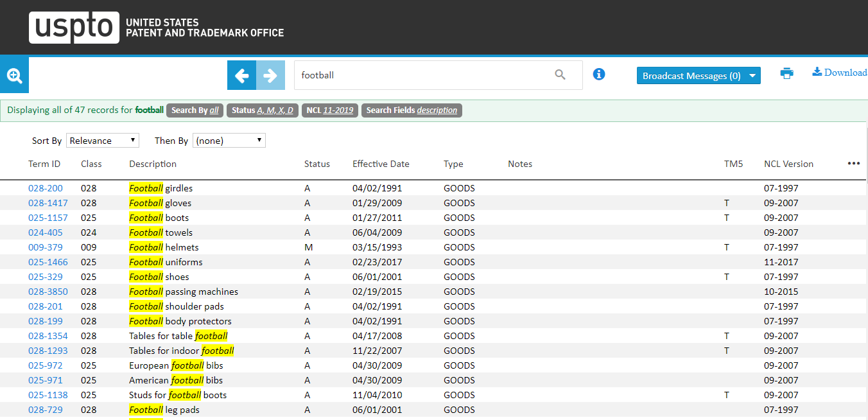This screenshot has height=420, width=868.
Task: Download the search results
Action: tap(839, 73)
